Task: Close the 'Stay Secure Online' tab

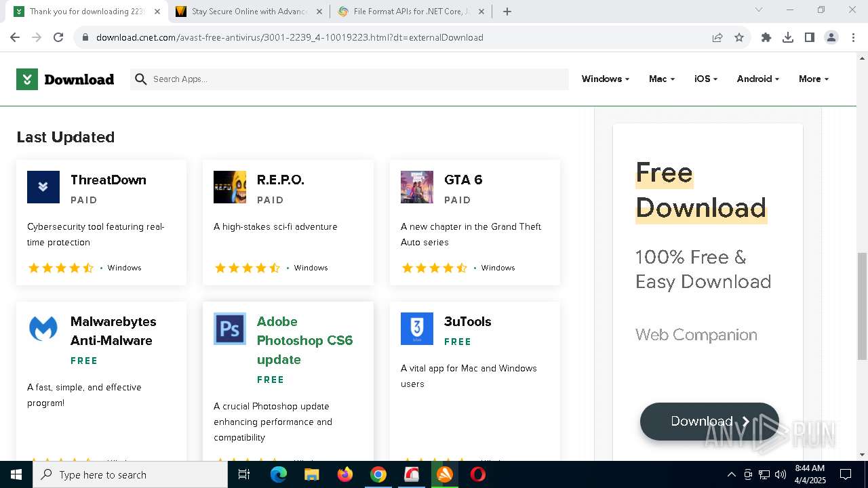Action: [x=319, y=12]
